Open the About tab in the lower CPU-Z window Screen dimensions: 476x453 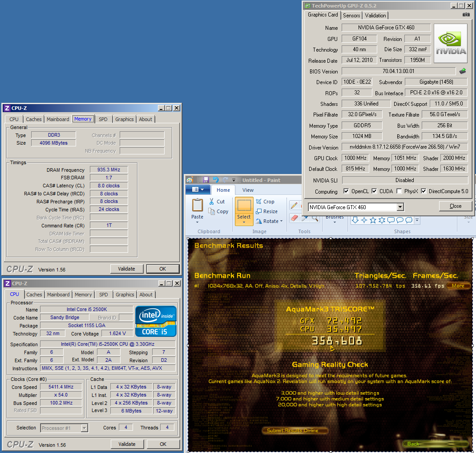[146, 295]
